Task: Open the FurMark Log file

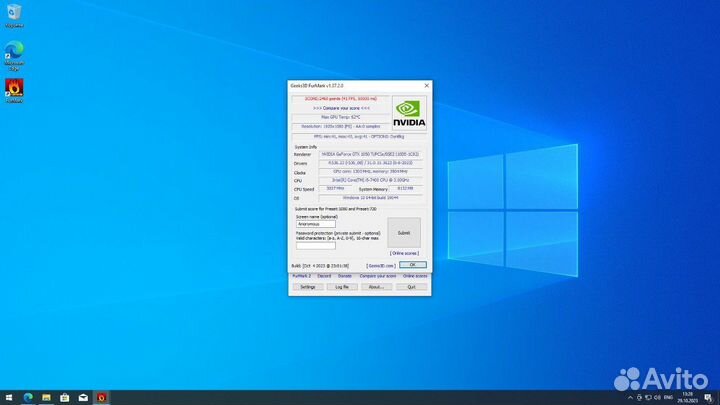Action: coord(342,287)
